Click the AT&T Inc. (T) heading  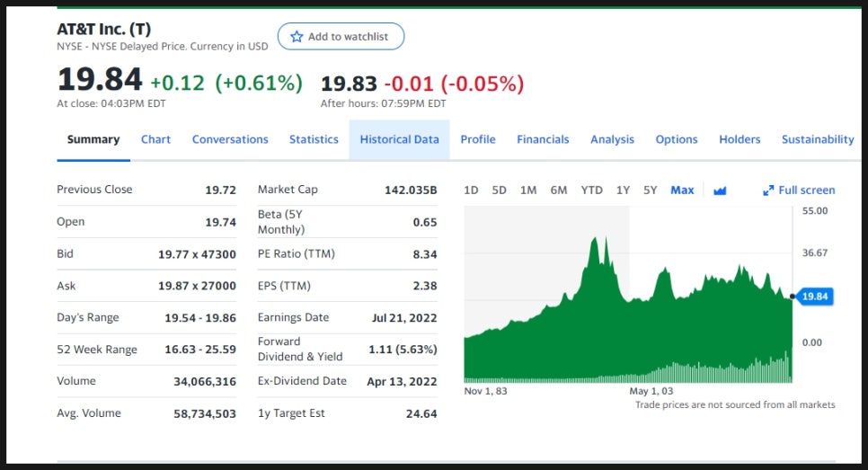(104, 29)
